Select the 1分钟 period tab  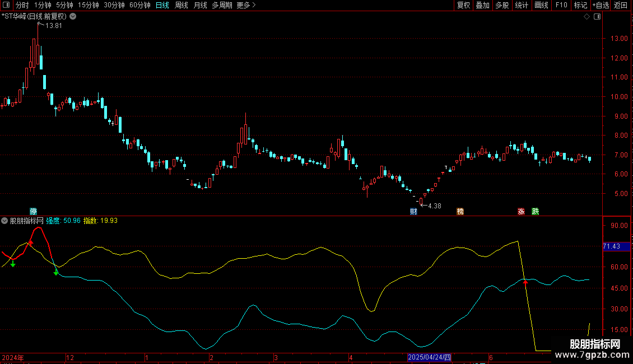click(43, 5)
